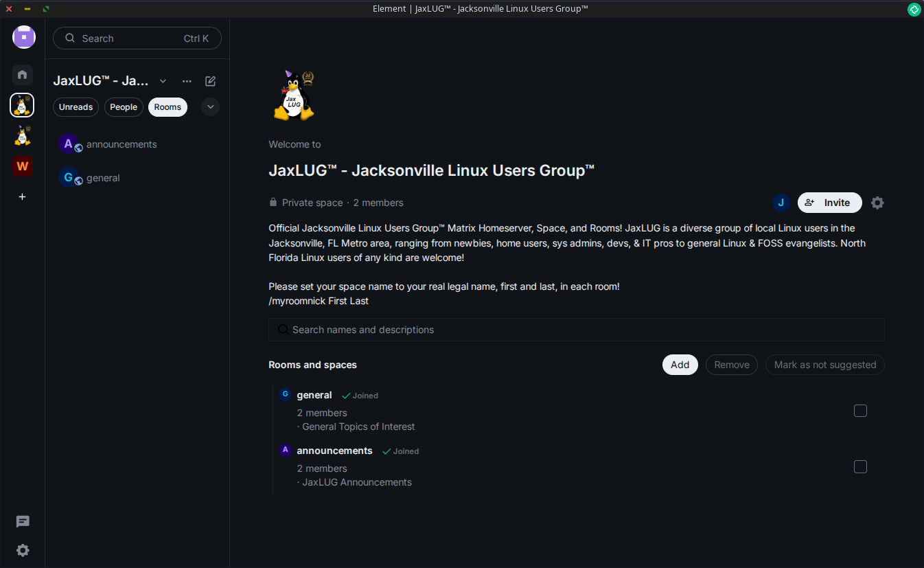Click the compose new chat icon
The height and width of the screenshot is (568, 924).
[x=211, y=81]
